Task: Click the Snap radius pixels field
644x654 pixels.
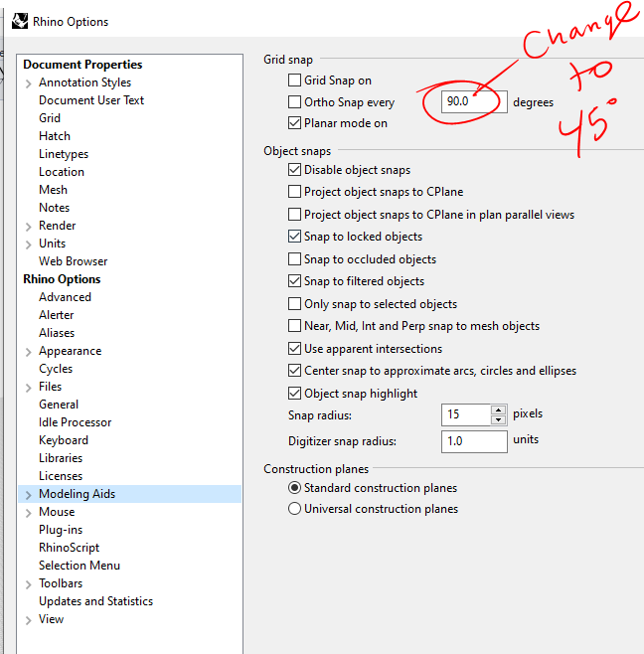Action: tap(466, 414)
